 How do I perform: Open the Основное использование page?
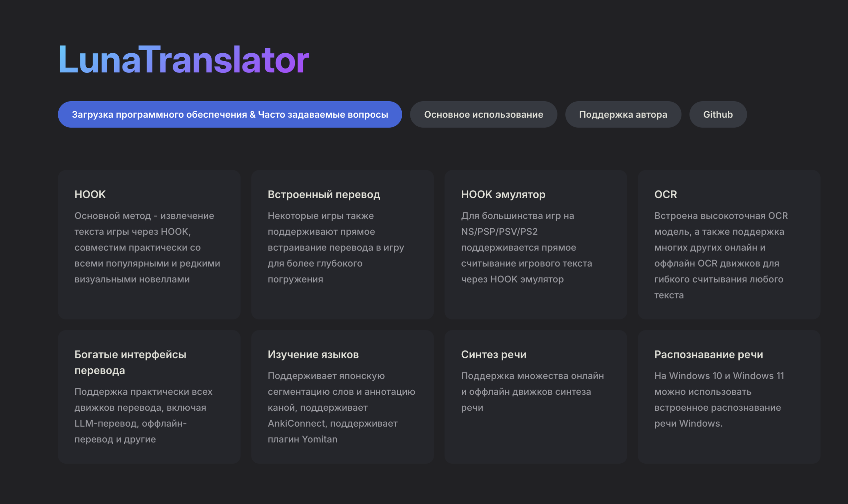click(x=483, y=115)
